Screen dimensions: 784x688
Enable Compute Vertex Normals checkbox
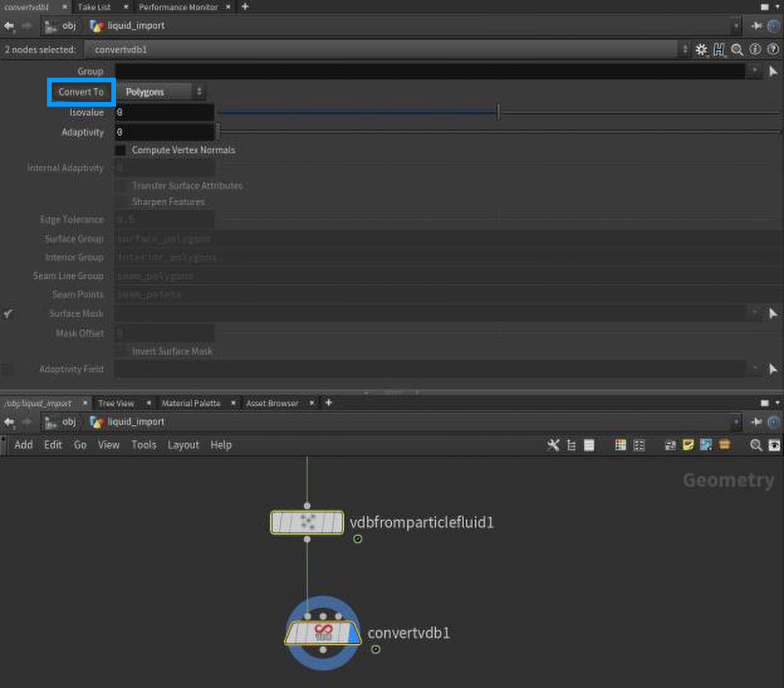pos(121,150)
